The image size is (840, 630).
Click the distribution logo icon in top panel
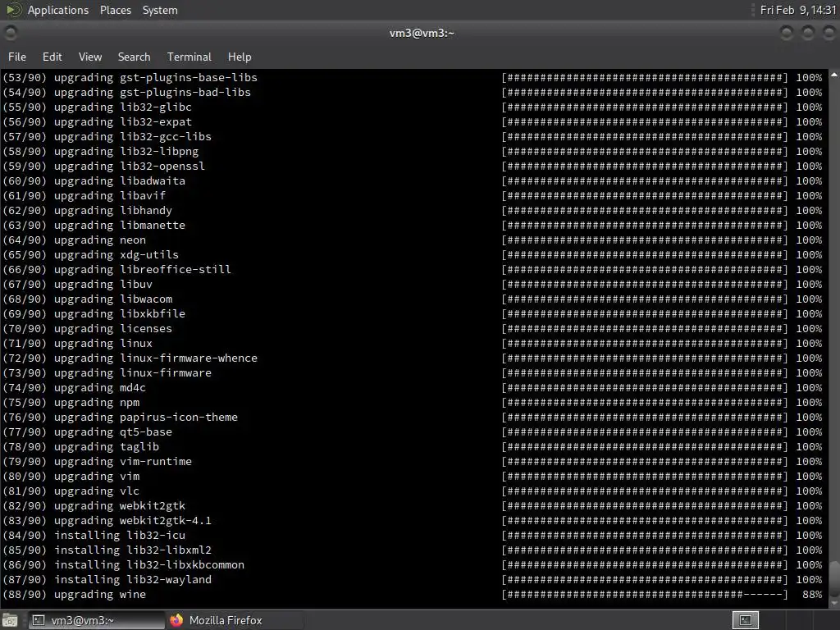(x=13, y=10)
